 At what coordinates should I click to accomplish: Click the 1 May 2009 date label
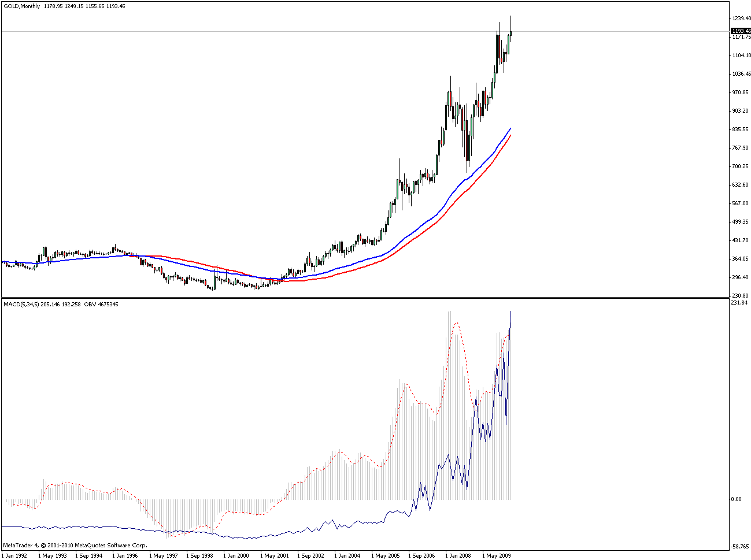[496, 556]
